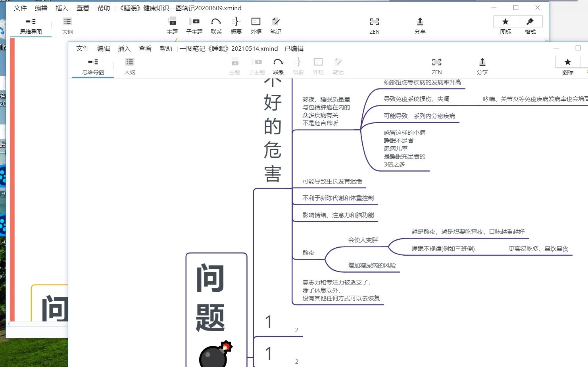Screen dimensions: 588x367
Task: Open 插入 menu in the back window
Action: [x=62, y=8]
